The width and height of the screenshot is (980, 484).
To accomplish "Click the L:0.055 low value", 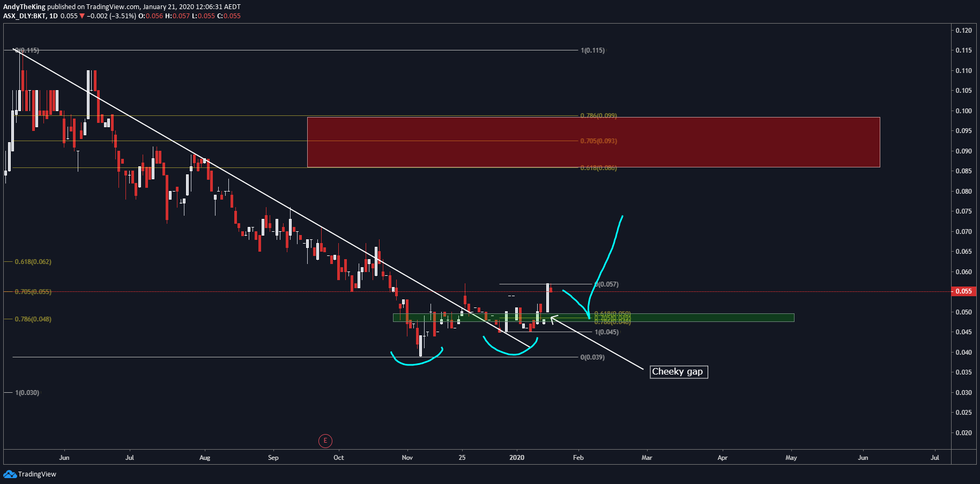I will 203,16.
